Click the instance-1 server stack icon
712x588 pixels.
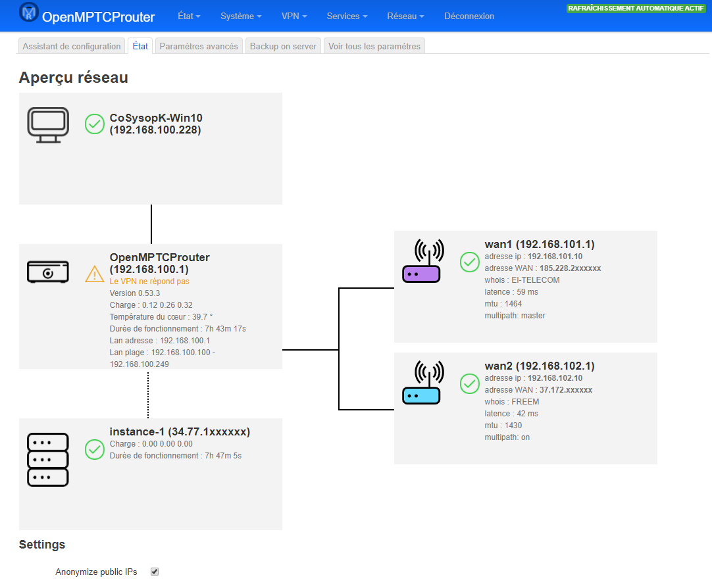click(x=48, y=460)
